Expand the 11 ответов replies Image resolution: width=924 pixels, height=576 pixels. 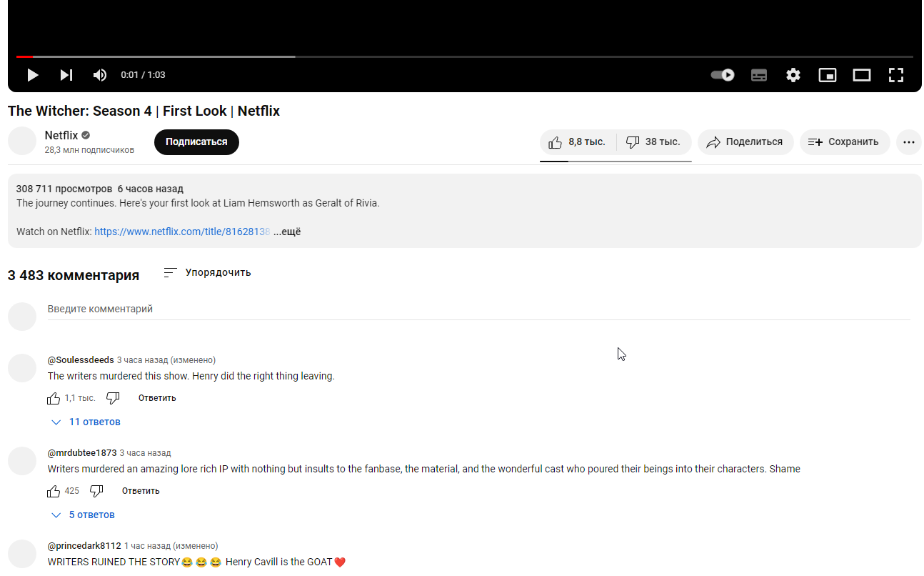pyautogui.click(x=86, y=422)
